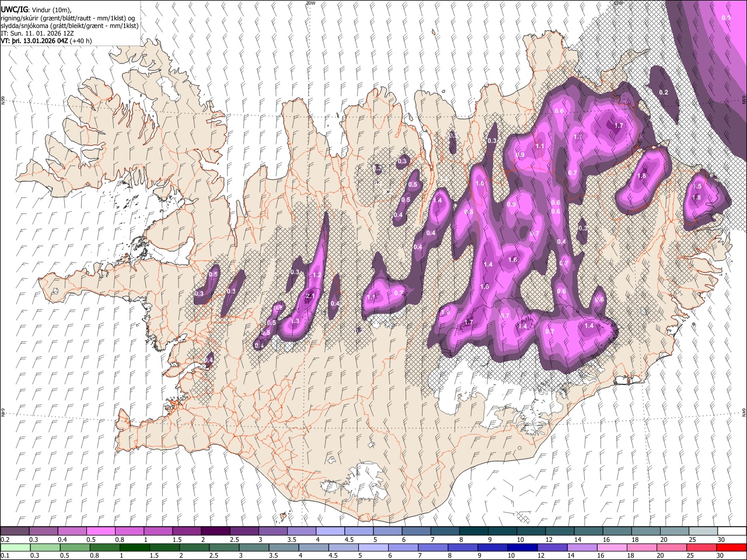Pick the light pink swatch between 16 and 18 in the lower legend
747x560 pixels.
coord(613,548)
